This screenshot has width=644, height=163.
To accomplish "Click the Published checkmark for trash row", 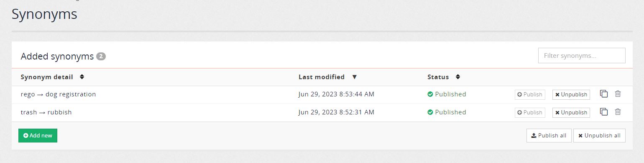I will [x=430, y=112].
